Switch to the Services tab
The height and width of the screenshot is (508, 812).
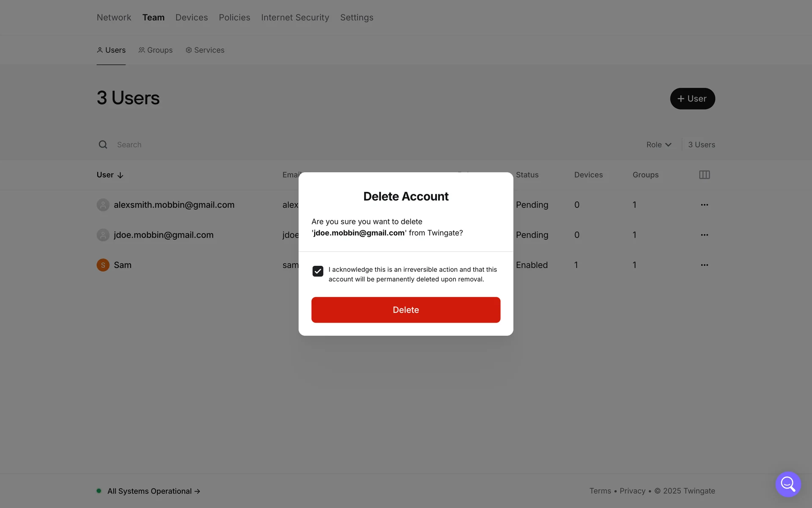(x=205, y=50)
